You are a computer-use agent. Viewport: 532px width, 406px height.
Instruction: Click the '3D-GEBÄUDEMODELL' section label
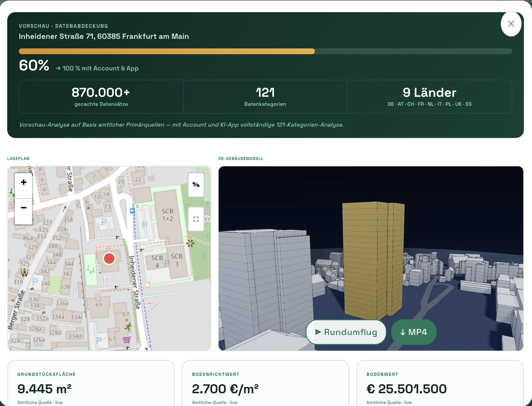click(x=241, y=159)
